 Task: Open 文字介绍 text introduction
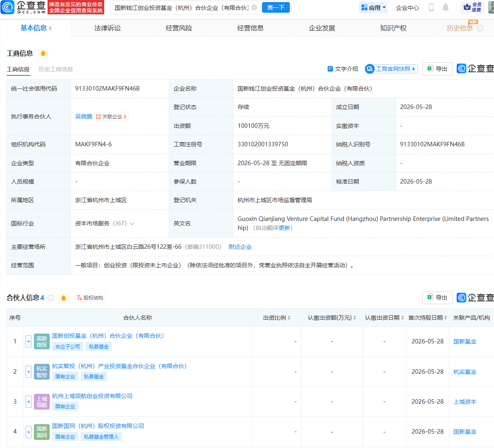pyautogui.click(x=343, y=69)
